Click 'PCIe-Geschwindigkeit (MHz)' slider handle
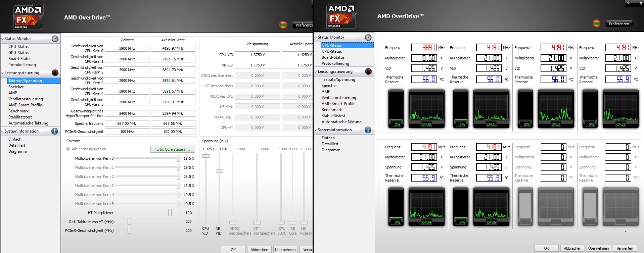This screenshot has width=644, height=253. [x=129, y=231]
